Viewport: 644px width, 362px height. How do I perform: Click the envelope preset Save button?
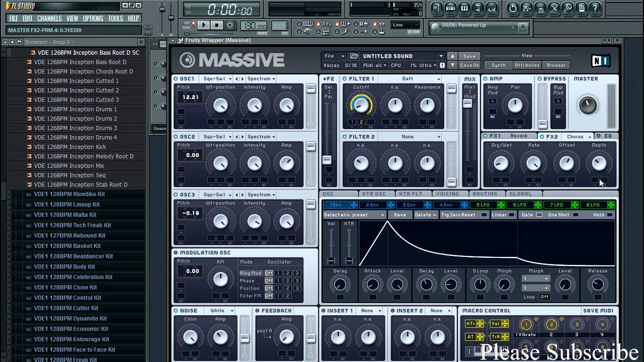point(400,215)
